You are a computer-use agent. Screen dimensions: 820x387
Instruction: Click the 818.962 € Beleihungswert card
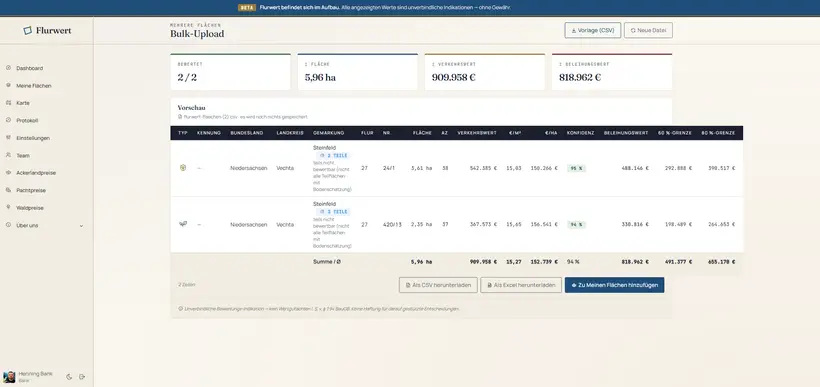click(x=612, y=72)
